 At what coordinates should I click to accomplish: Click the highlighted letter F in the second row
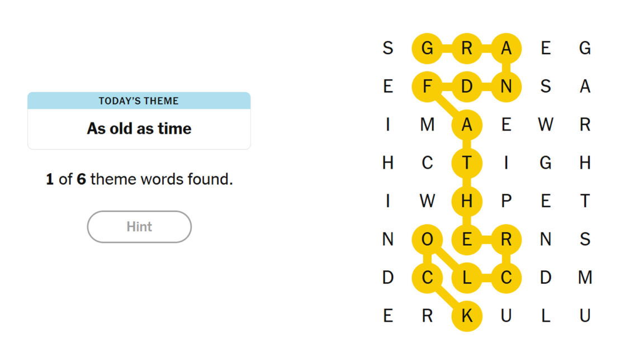[427, 87]
